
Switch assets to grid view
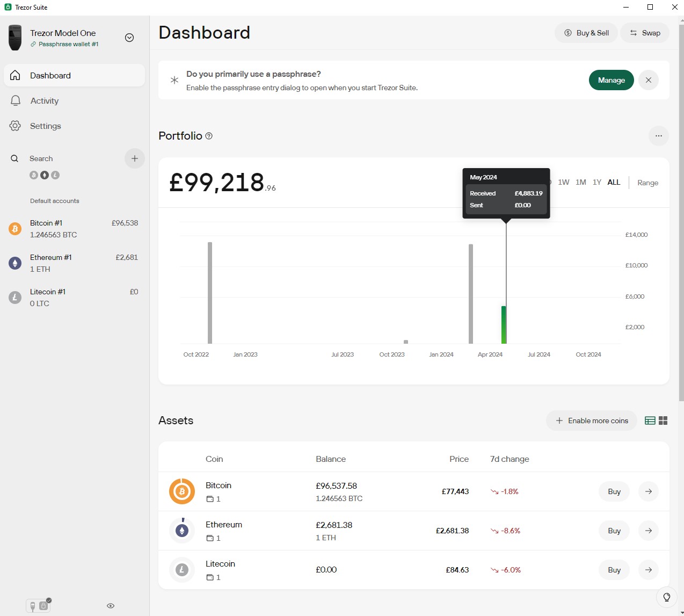(x=663, y=421)
